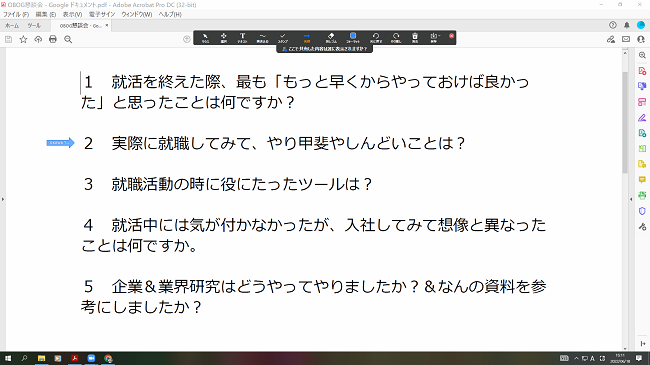The height and width of the screenshot is (365, 650).
Task: Bookmark document with star icon
Action: coord(23,39)
